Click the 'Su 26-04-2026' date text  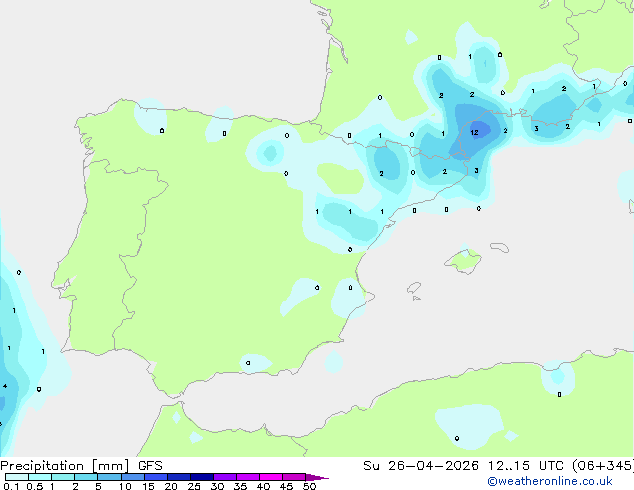[421, 466]
